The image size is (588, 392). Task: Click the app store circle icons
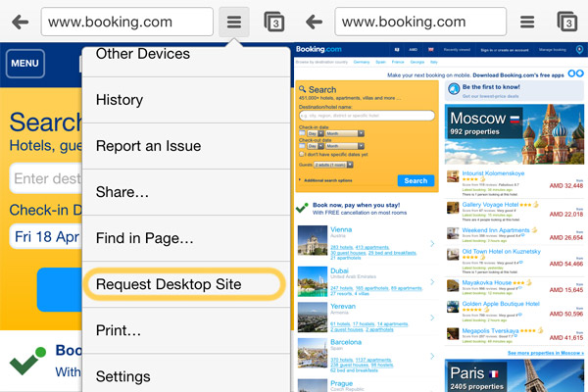click(575, 73)
